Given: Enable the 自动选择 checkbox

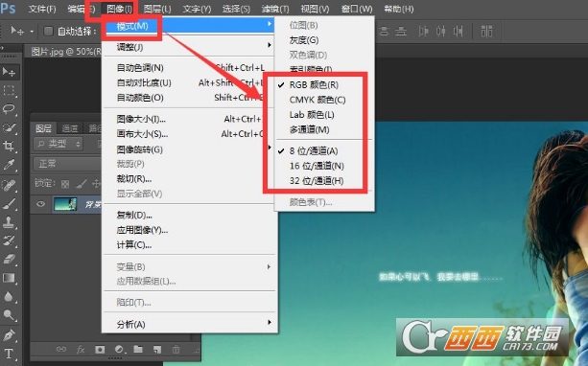Looking at the screenshot, I should coord(48,31).
